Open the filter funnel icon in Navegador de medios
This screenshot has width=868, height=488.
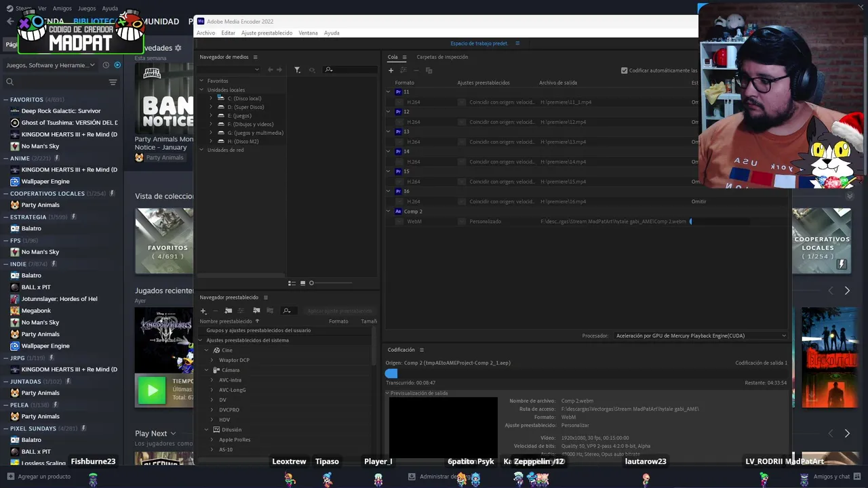coord(297,70)
